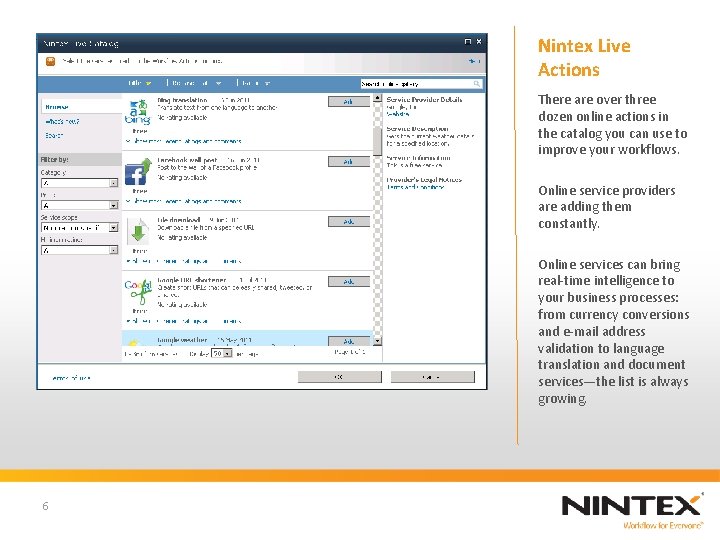
Task: Expand details under Google URL shortener entry
Action: point(184,321)
